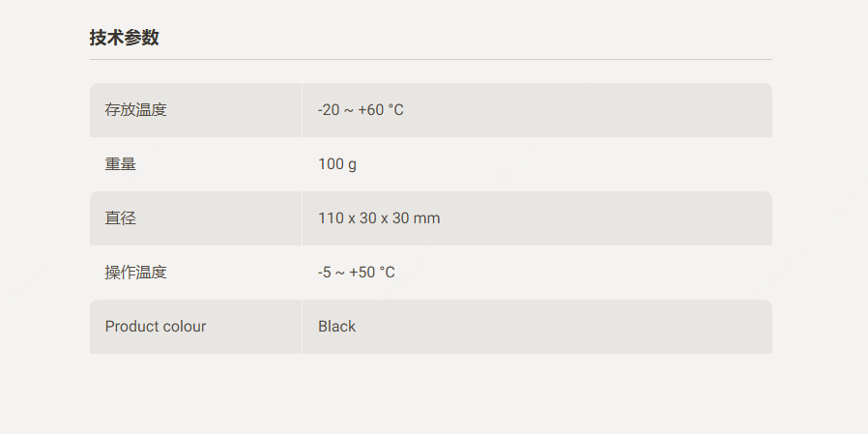This screenshot has width=868, height=434.
Task: Click the 存放温度 row label
Action: click(135, 110)
